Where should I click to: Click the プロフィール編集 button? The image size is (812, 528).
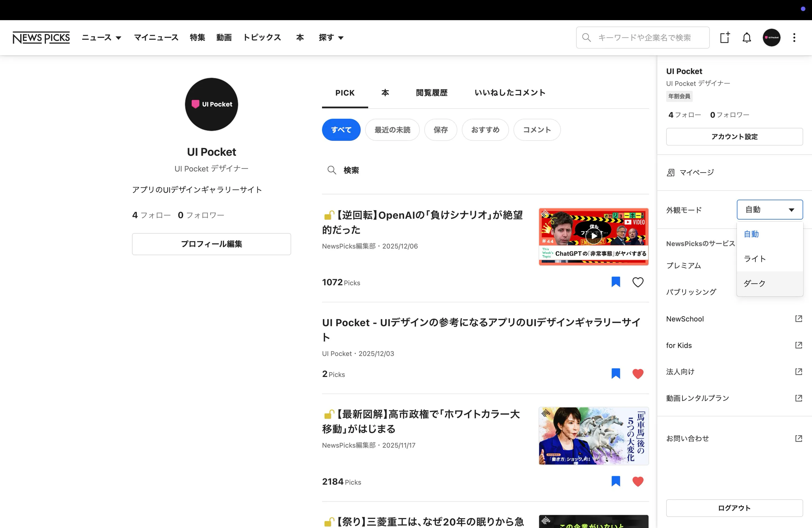click(x=211, y=244)
